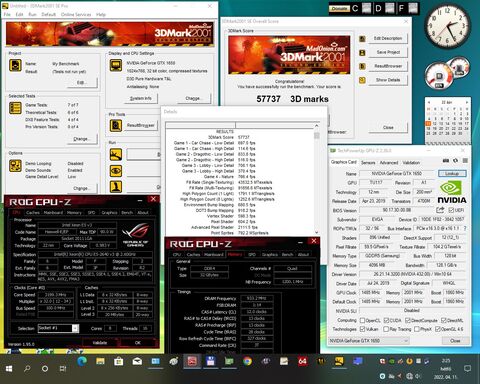
Task: Toggle the DirectCompute checkbox
Action: click(x=408, y=320)
